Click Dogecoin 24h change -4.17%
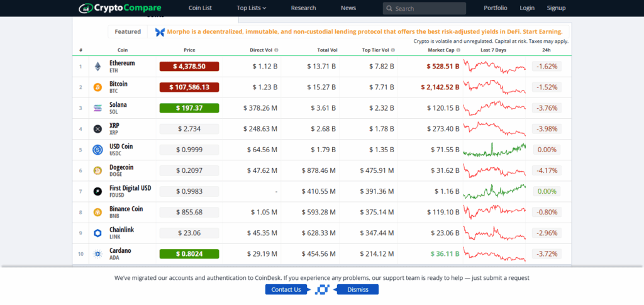644x305 pixels. (x=547, y=171)
